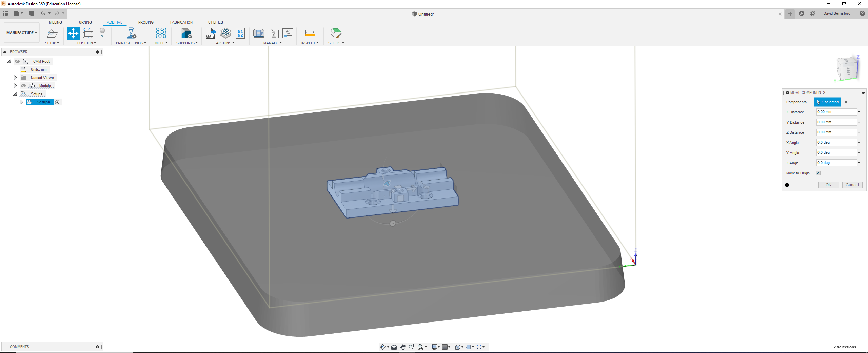Open the Infill pattern icon

coord(161,33)
